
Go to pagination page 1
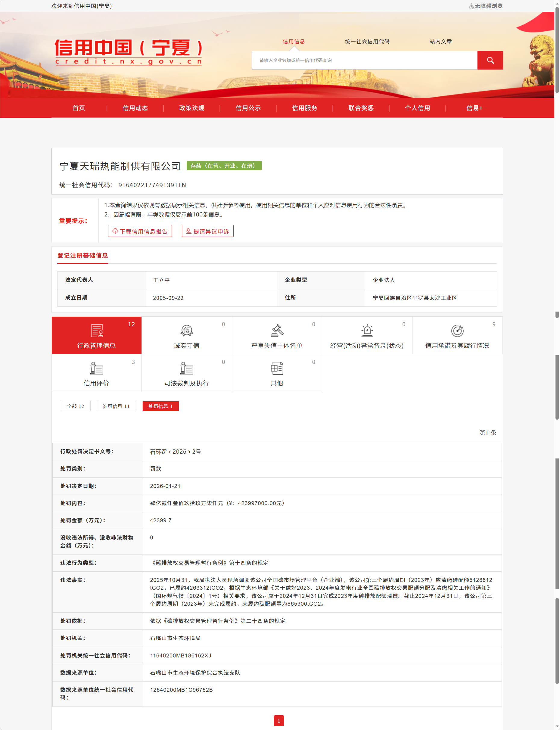pos(279,721)
